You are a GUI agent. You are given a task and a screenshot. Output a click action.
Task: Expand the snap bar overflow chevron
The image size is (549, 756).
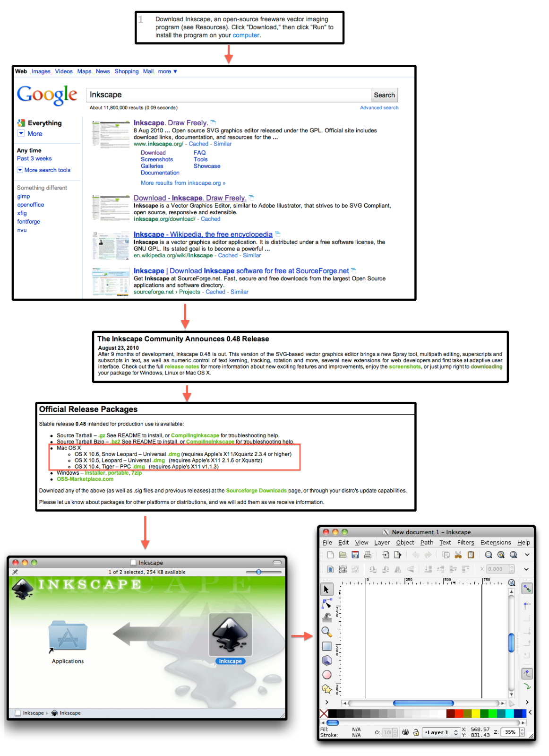[527, 702]
